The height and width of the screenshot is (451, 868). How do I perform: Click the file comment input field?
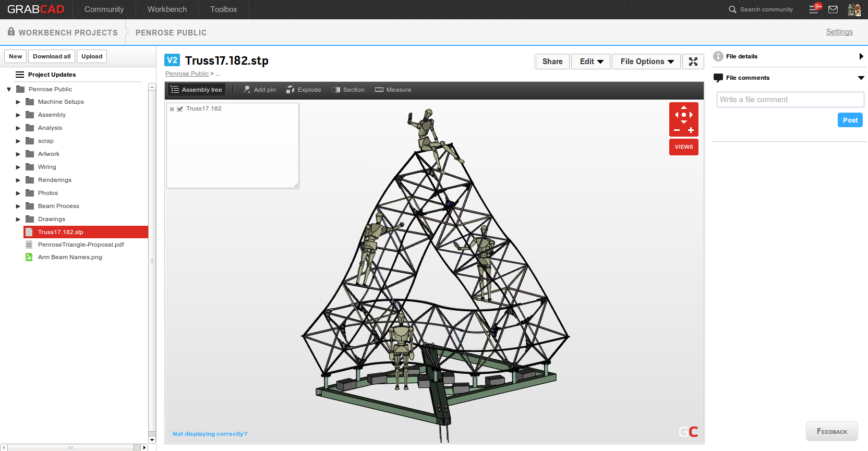(790, 100)
